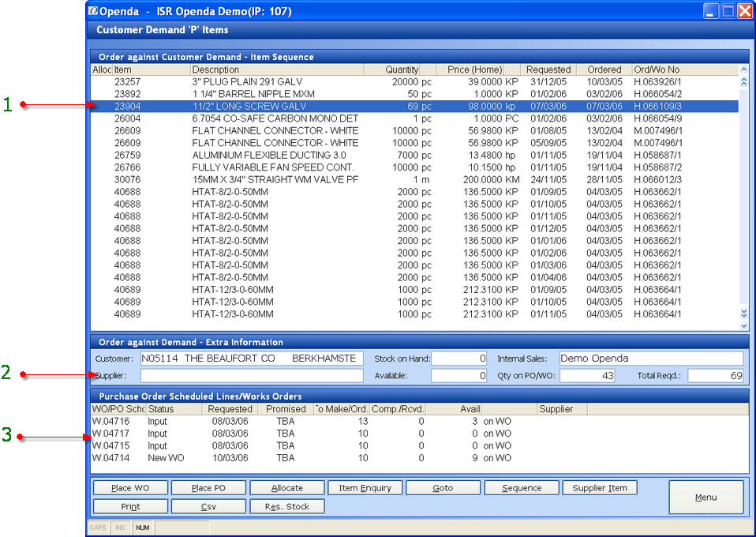Viewport: 756px width, 537px height.
Task: Click the item list scroll-down arrow
Action: pyautogui.click(x=743, y=325)
